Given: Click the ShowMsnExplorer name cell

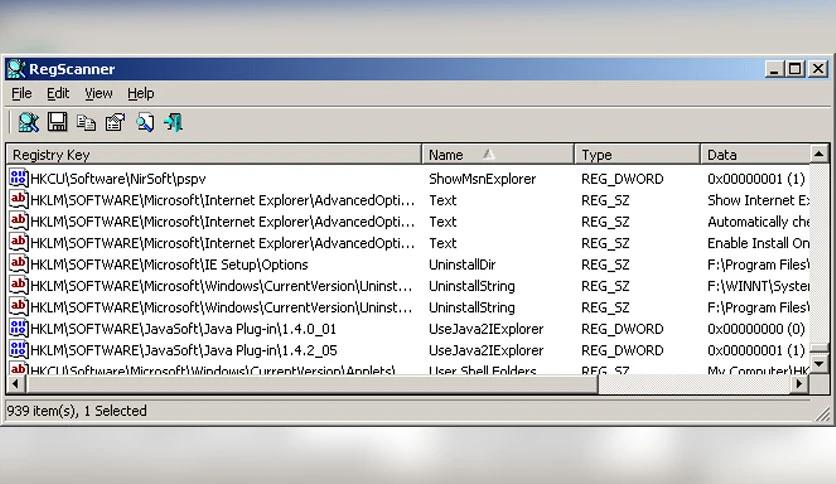Looking at the screenshot, I should (482, 179).
